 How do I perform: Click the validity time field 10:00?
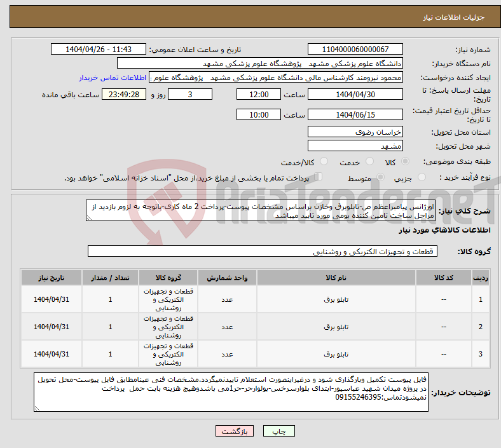(259, 114)
